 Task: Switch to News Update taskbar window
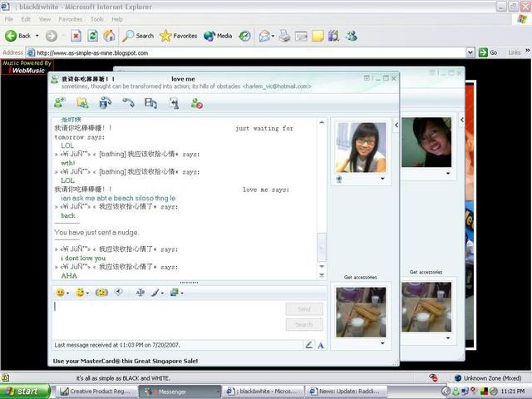pos(346,392)
